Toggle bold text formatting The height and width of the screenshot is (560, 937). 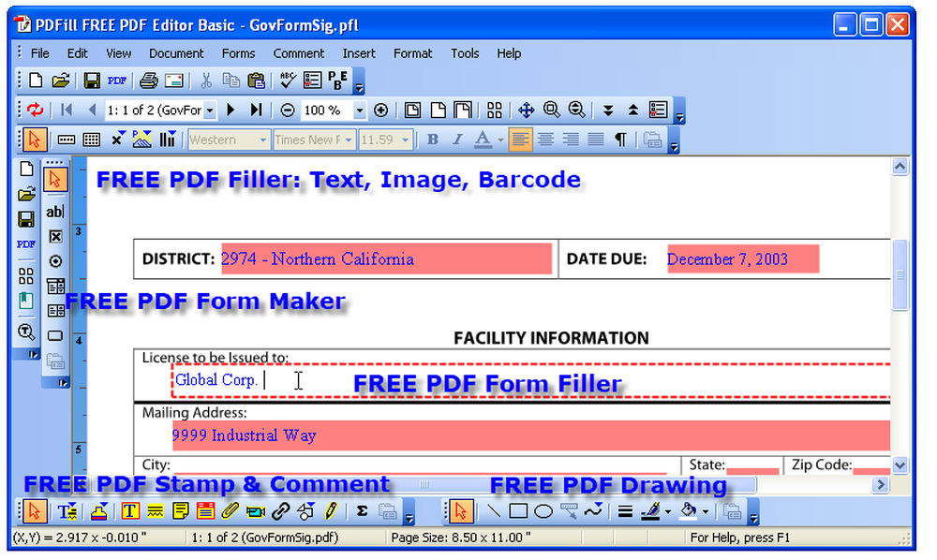[432, 140]
